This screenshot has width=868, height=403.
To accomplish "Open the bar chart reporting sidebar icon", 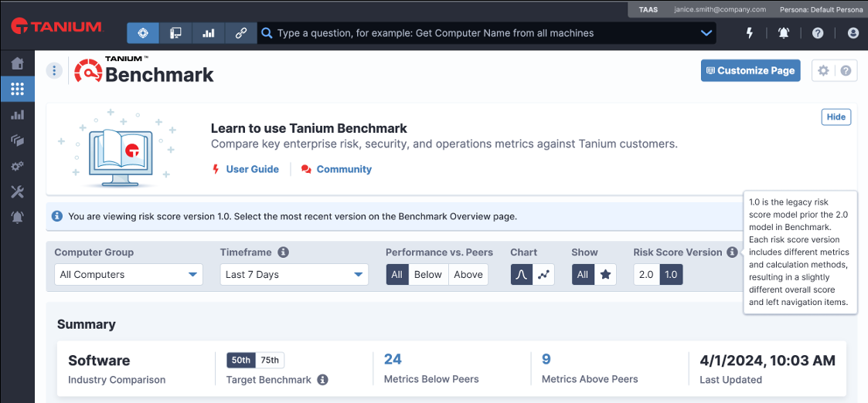I will [x=17, y=115].
